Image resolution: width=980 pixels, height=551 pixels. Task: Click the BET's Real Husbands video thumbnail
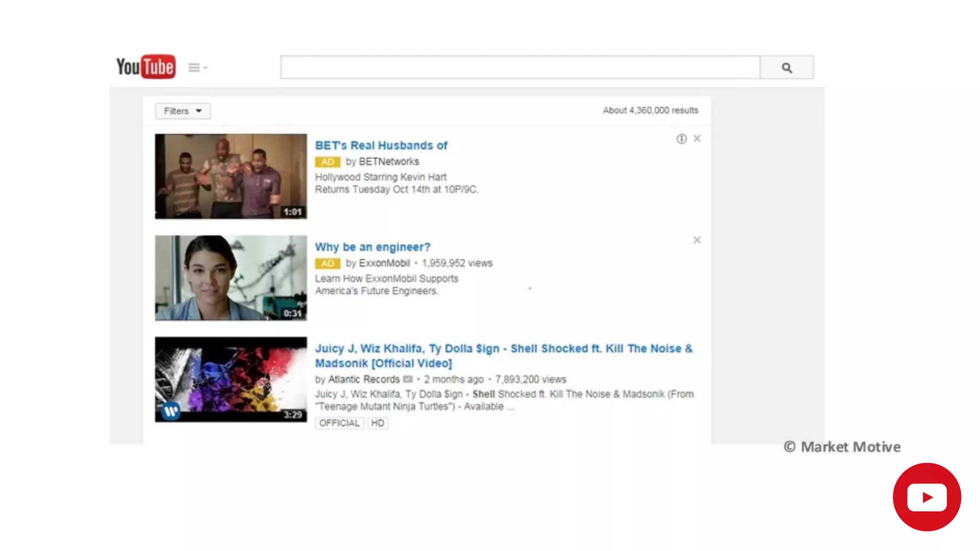tap(231, 176)
